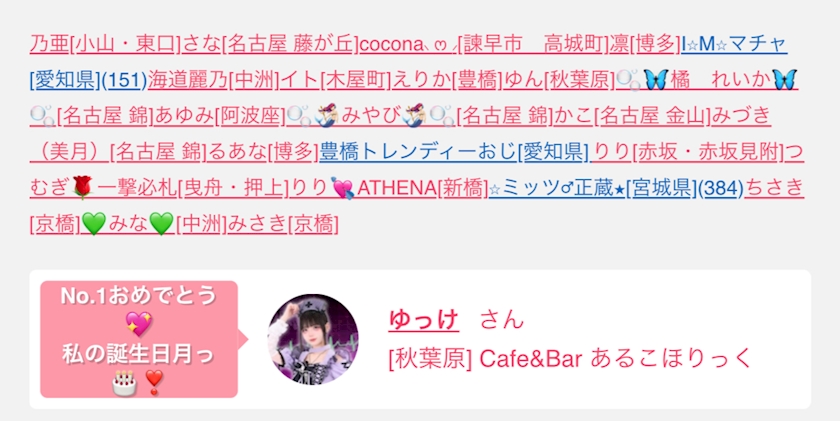Screen dimensions: 840x421
Task: Open ミッツ♂正蔵[宮城県](384) link
Action: (x=616, y=187)
